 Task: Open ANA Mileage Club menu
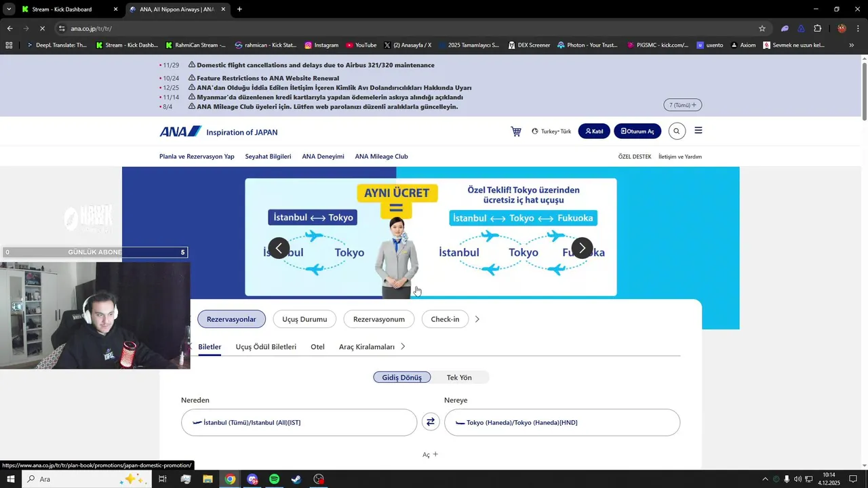(x=381, y=157)
